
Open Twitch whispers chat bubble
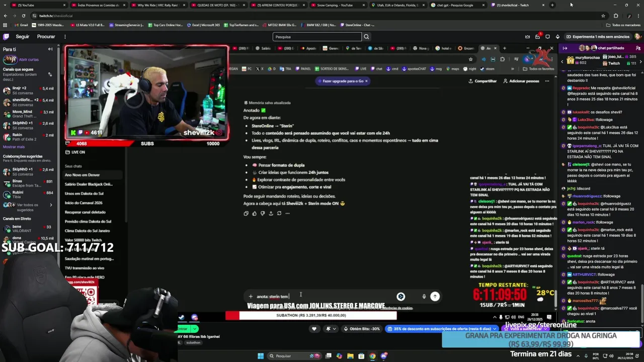(x=547, y=37)
